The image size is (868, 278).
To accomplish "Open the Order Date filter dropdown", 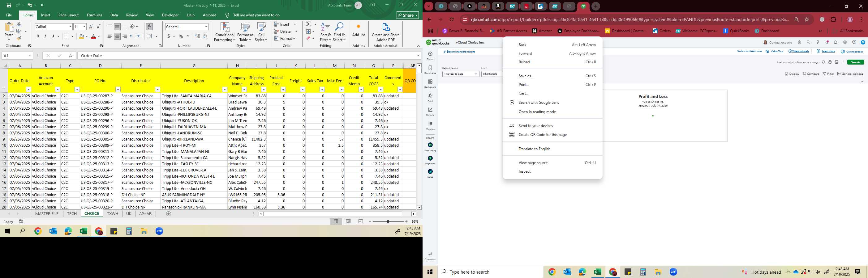I will click(29, 90).
